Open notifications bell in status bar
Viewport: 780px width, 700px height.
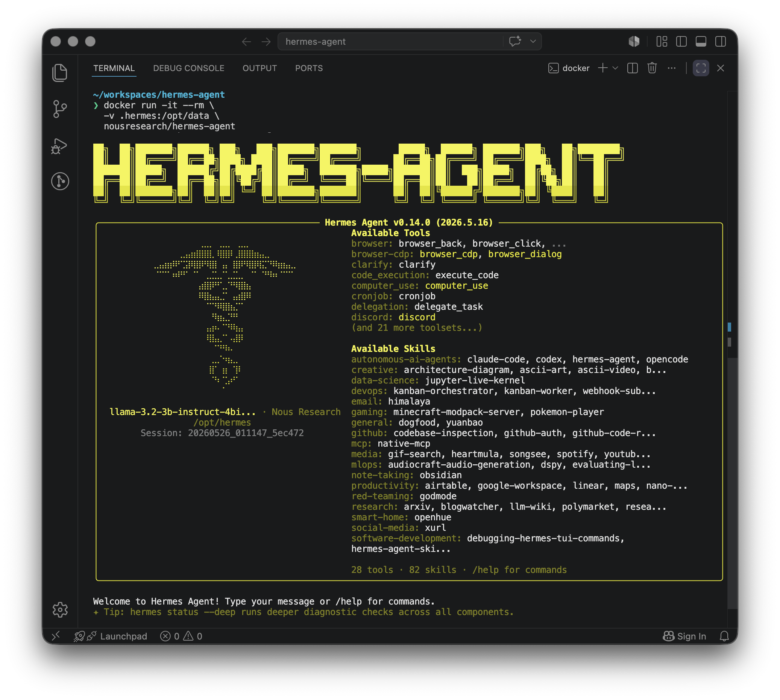[724, 636]
